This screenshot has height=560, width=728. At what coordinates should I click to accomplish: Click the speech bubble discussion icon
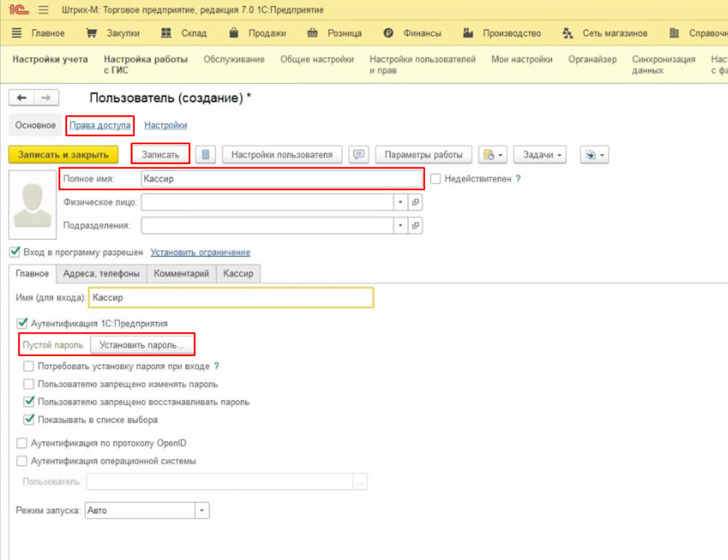coord(358,154)
